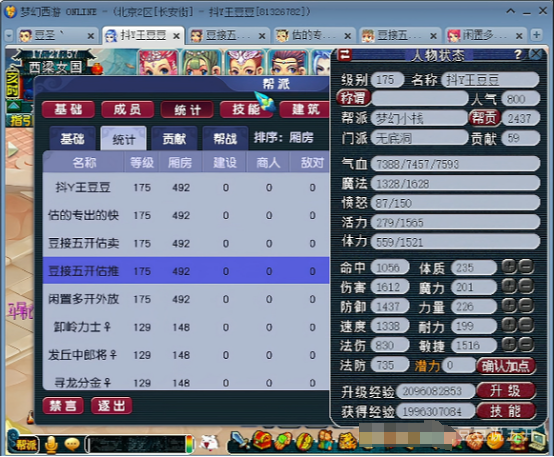Click the 逐出 button
554x457 pixels.
coord(112,405)
